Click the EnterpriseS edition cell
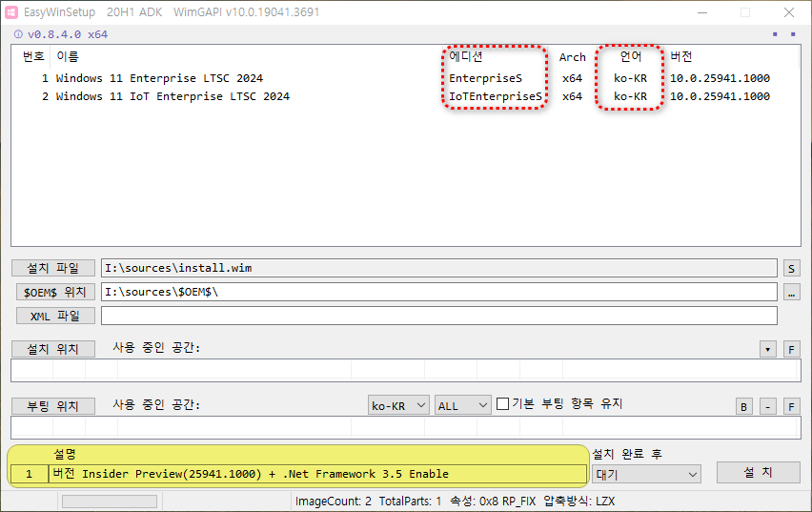The image size is (812, 512). pos(485,78)
